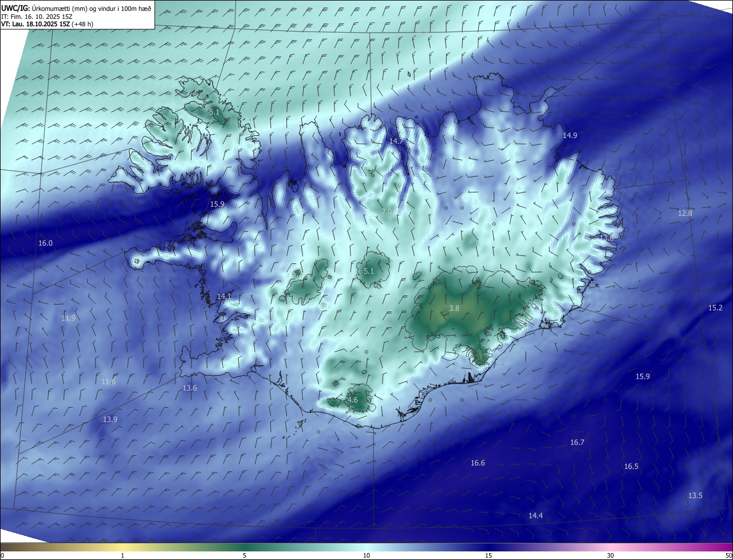Click the '1' tick label on the colour scale
Image resolution: width=733 pixels, height=560 pixels.
coord(123,555)
